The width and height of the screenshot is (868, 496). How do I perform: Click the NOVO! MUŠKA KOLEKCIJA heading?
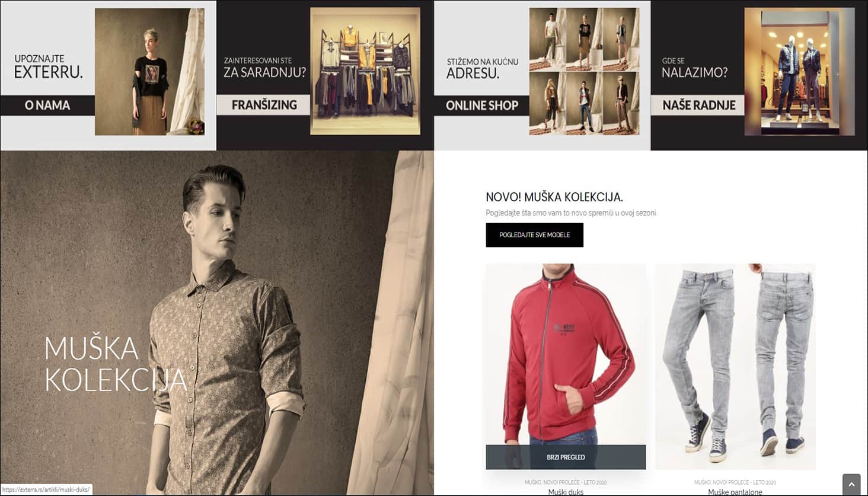(x=554, y=197)
